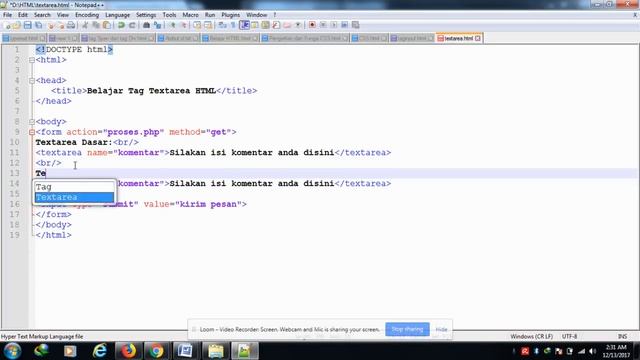This screenshot has width=640, height=360.
Task: Collapse the head fold marker on line 4
Action: (32, 80)
